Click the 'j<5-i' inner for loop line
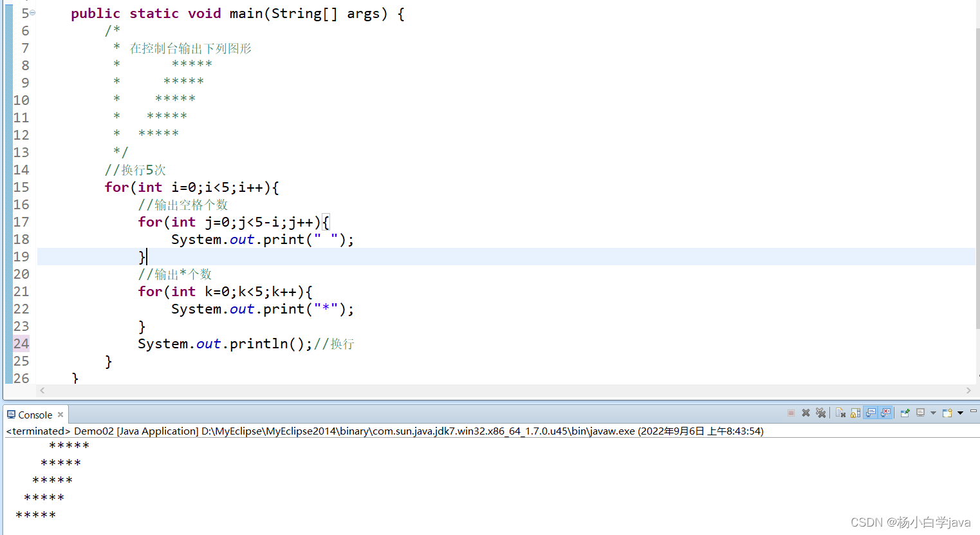 pyautogui.click(x=234, y=222)
